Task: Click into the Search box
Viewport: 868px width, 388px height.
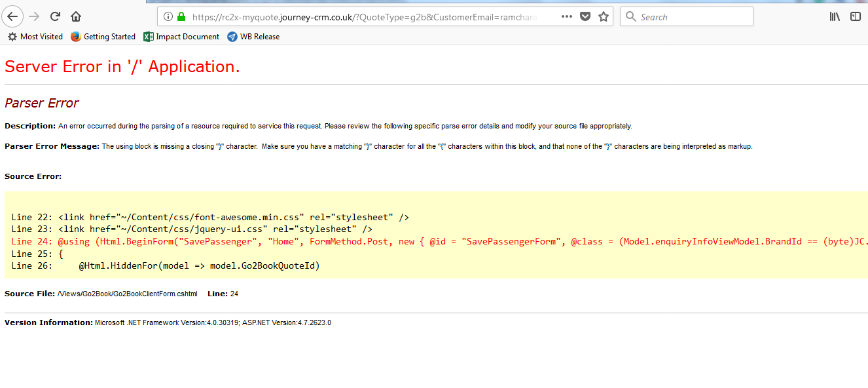Action: (x=694, y=16)
